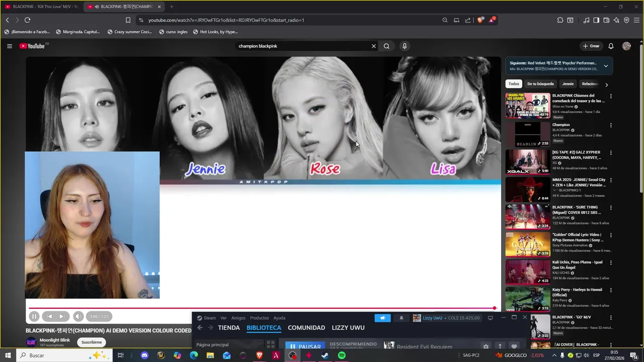Open the 'Hot Looks, by Hype...' bookmark
Screen dimensions: 644x362
[215, 32]
